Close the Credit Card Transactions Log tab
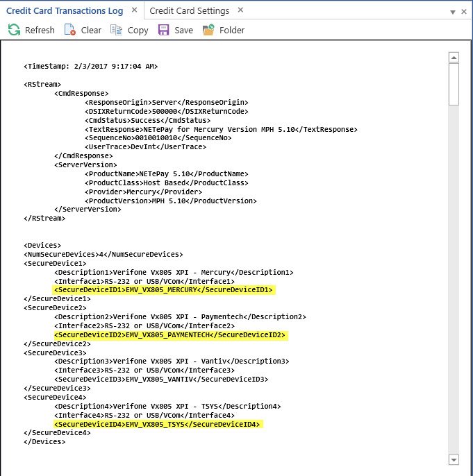This screenshot has width=473, height=476. (135, 10)
